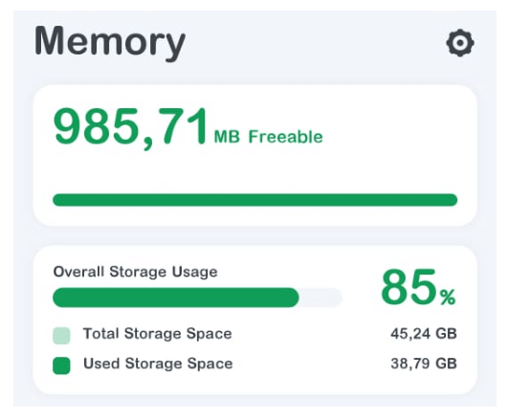
Task: Click the left end of storage usage bar
Action: [x=62, y=298]
